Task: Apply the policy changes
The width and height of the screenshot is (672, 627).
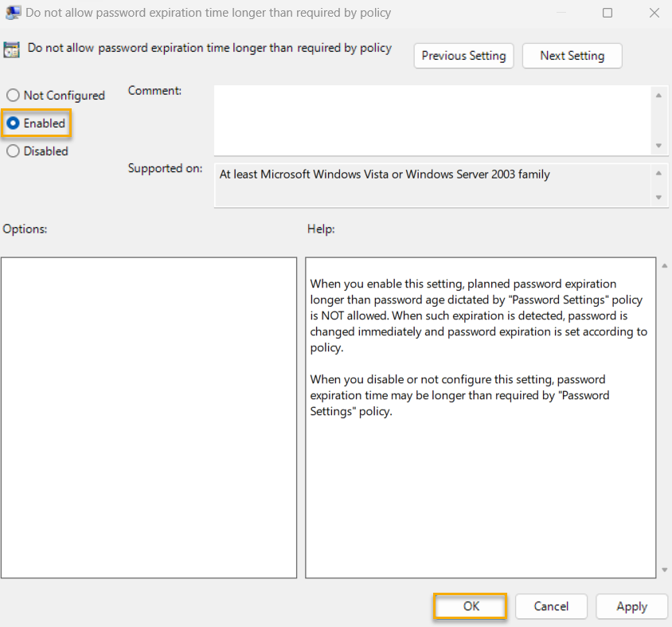Action: tap(631, 606)
